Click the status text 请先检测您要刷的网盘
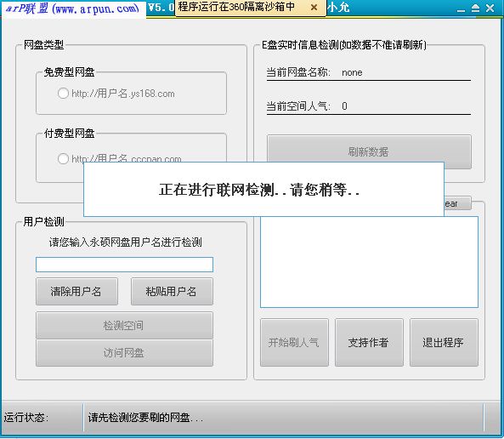The image size is (504, 439). point(145,418)
